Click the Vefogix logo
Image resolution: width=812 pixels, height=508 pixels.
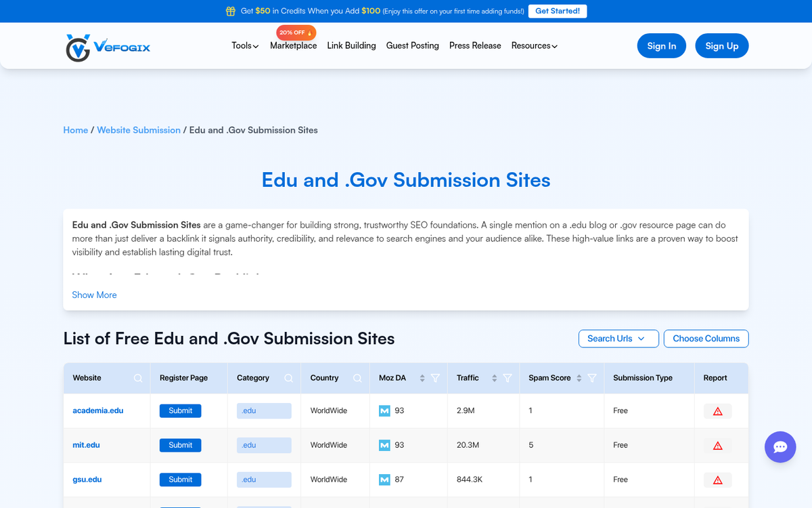click(x=107, y=45)
